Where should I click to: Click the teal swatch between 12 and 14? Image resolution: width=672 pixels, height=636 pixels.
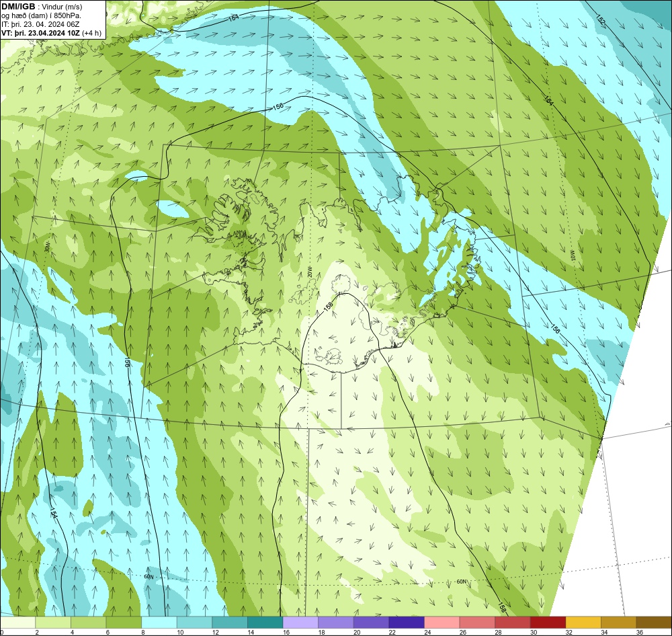tap(230, 623)
